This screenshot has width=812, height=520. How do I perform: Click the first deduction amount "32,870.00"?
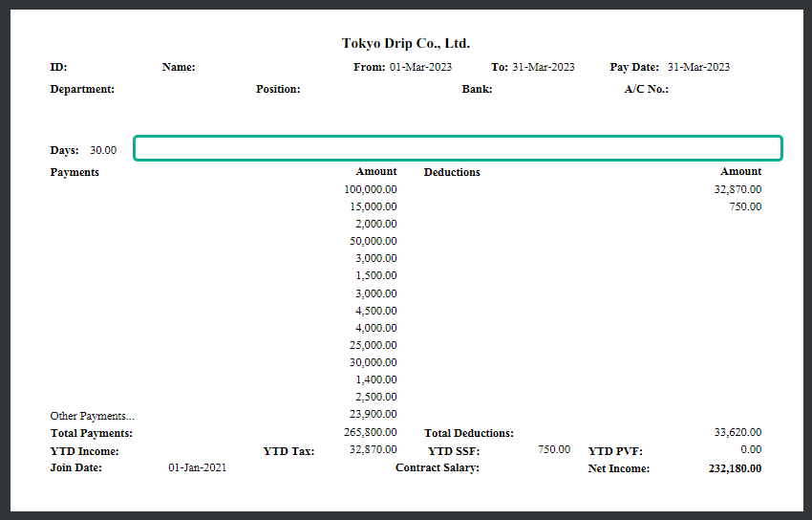[737, 189]
